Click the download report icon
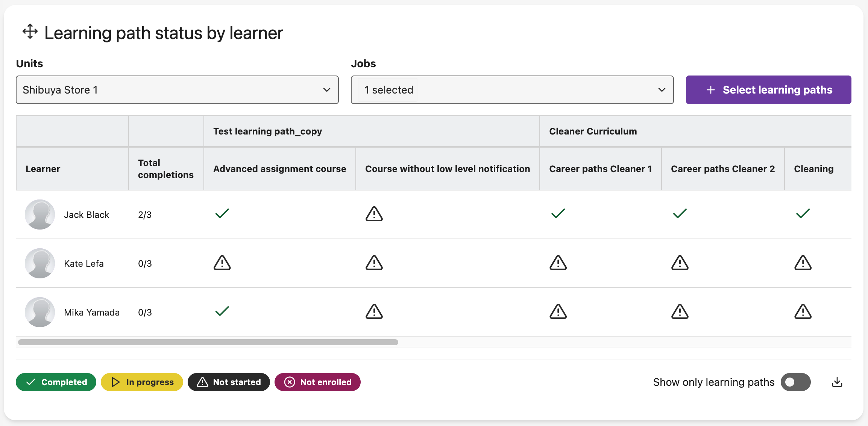This screenshot has height=426, width=868. point(837,382)
